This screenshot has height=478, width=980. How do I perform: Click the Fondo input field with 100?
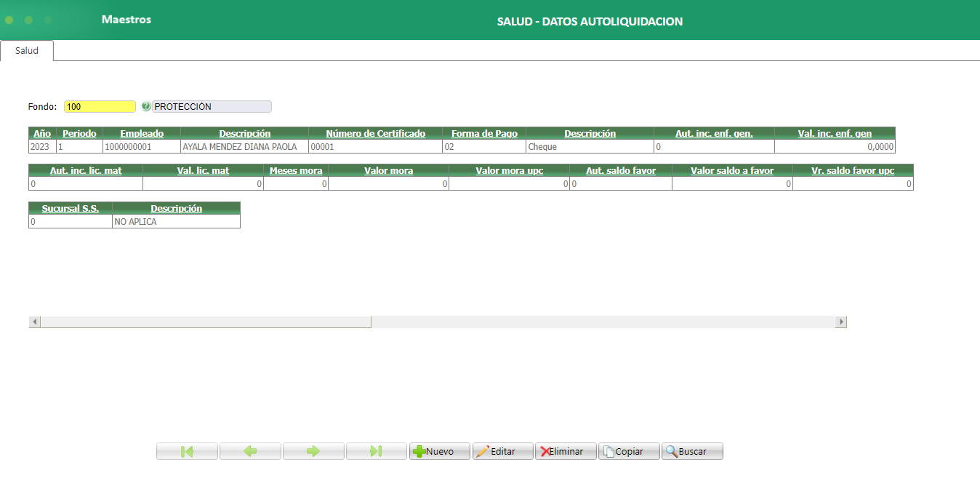click(x=100, y=106)
